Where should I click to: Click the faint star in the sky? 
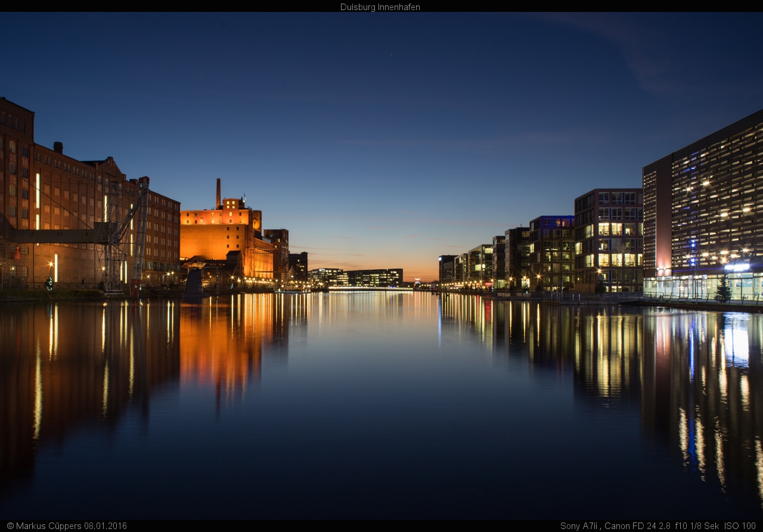pyautogui.click(x=391, y=55)
